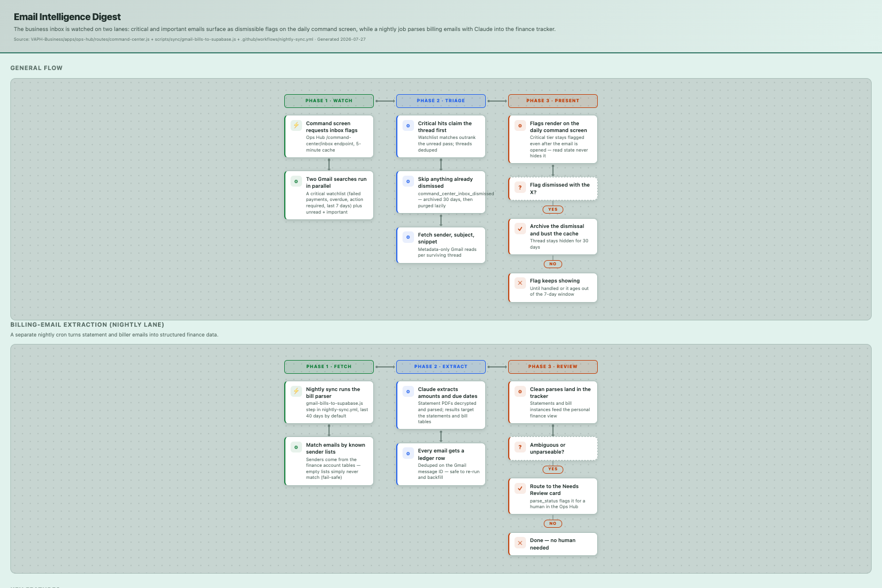Select the Phase 2 · Triage header
The image size is (882, 588).
(x=441, y=100)
